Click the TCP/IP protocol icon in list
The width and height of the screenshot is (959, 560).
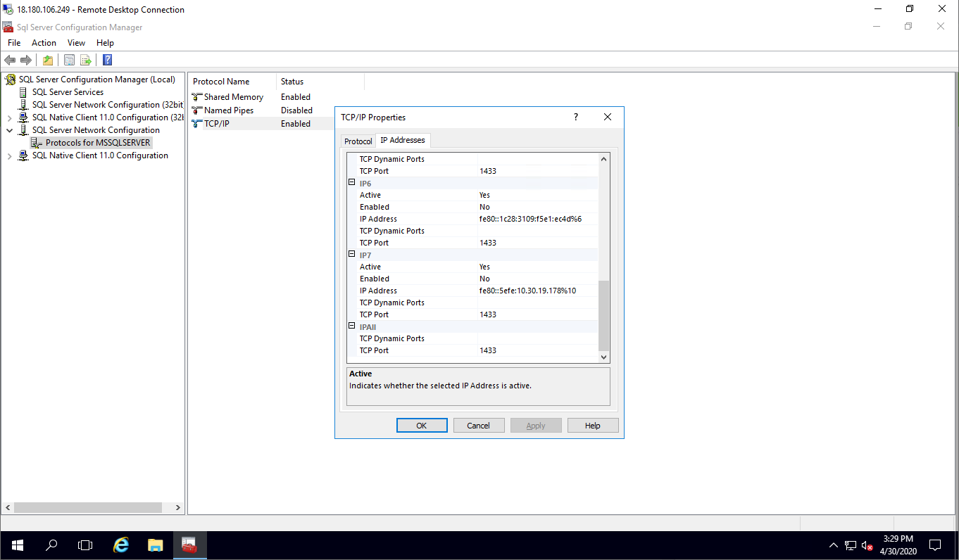197,124
